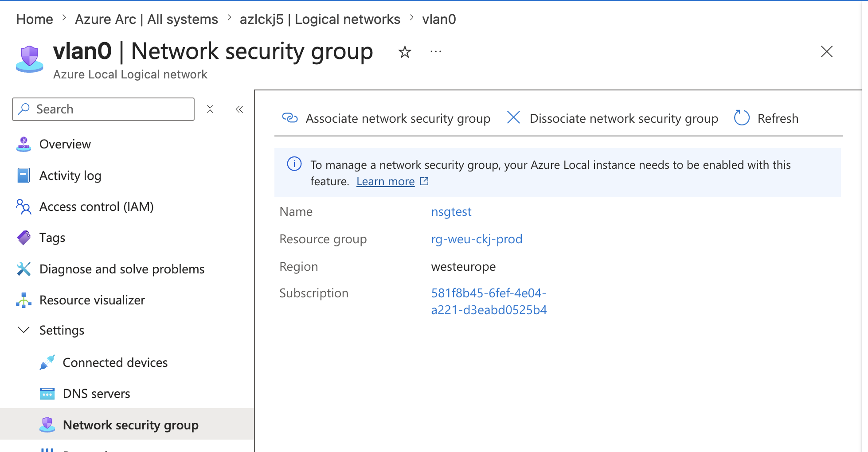The height and width of the screenshot is (452, 868).
Task: Click the Refresh circular arrow icon
Action: pyautogui.click(x=742, y=118)
